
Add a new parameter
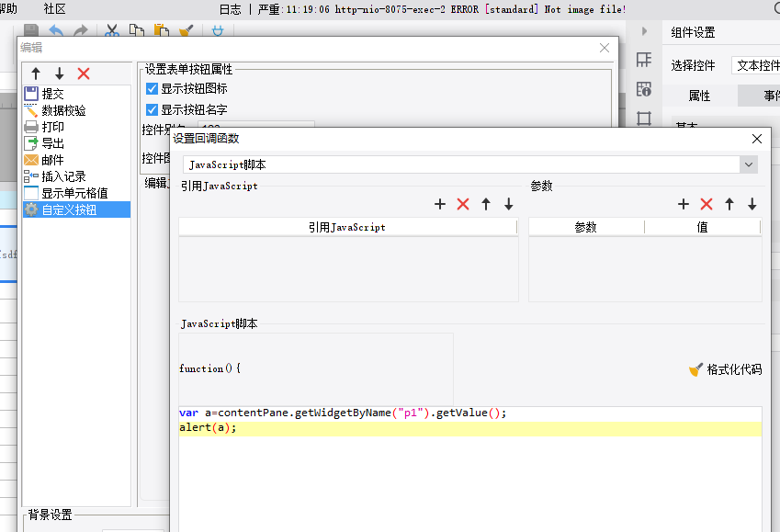(x=684, y=204)
